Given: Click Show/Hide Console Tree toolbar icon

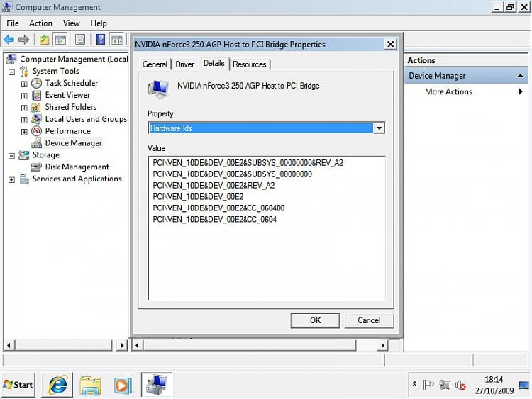Looking at the screenshot, I should tap(61, 40).
